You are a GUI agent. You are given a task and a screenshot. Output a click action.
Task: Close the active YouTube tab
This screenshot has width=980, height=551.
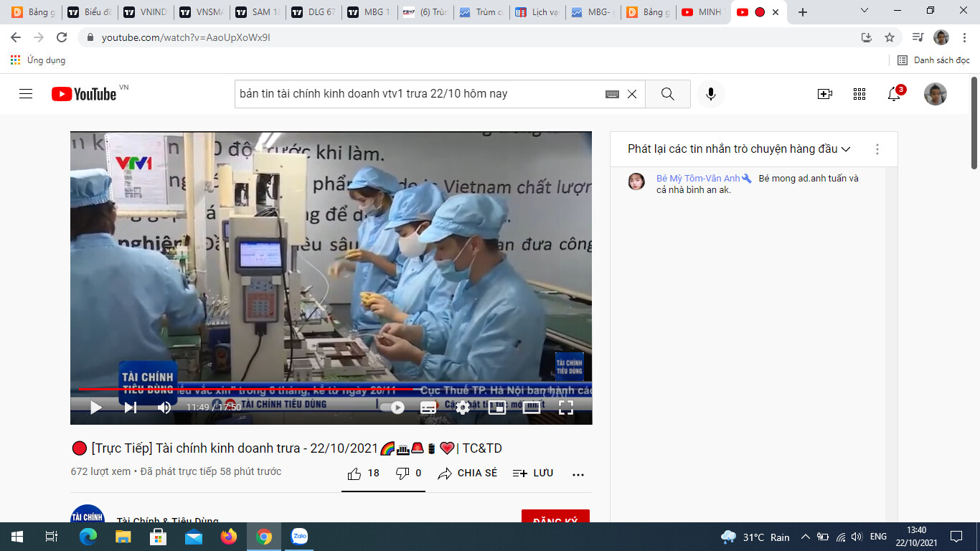(776, 12)
